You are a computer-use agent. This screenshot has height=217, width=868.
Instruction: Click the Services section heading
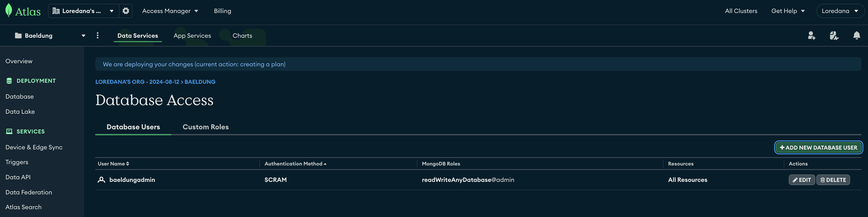click(x=30, y=131)
